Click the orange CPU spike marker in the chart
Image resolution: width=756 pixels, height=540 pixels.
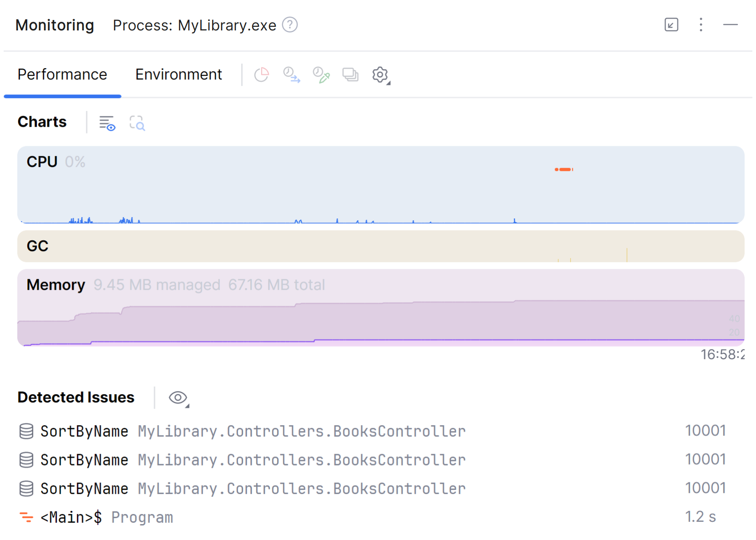[564, 169]
